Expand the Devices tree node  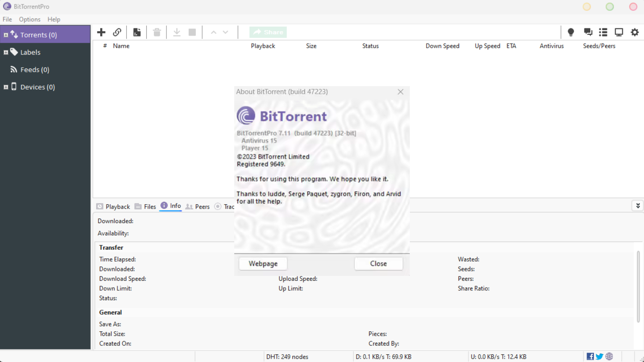(6, 87)
